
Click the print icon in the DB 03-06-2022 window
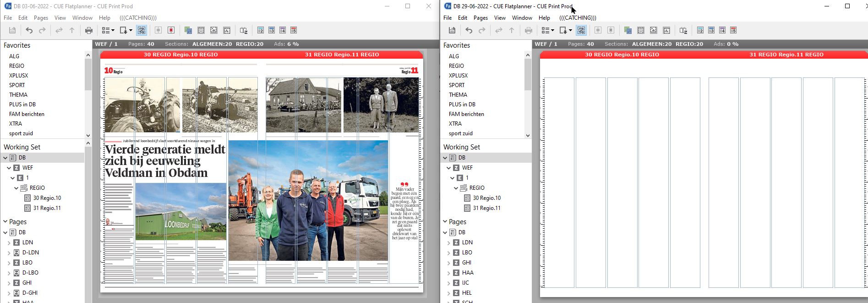pos(89,30)
